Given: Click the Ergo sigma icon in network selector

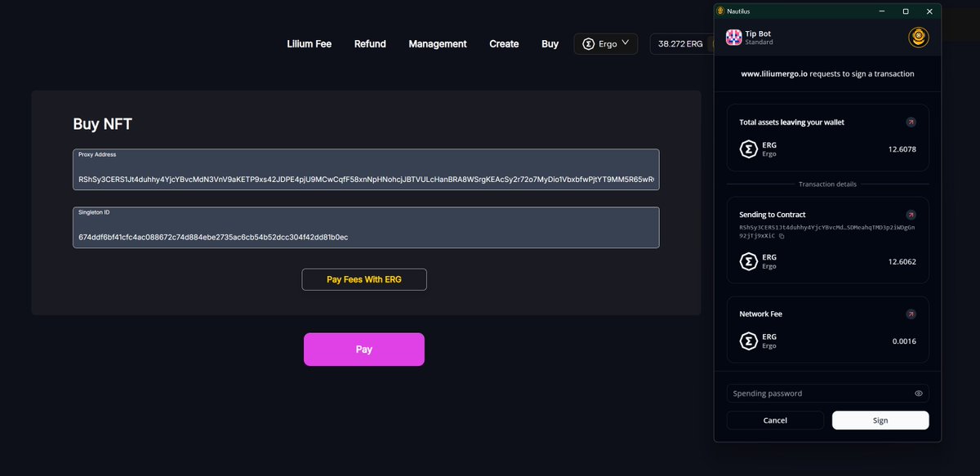Looking at the screenshot, I should (588, 44).
